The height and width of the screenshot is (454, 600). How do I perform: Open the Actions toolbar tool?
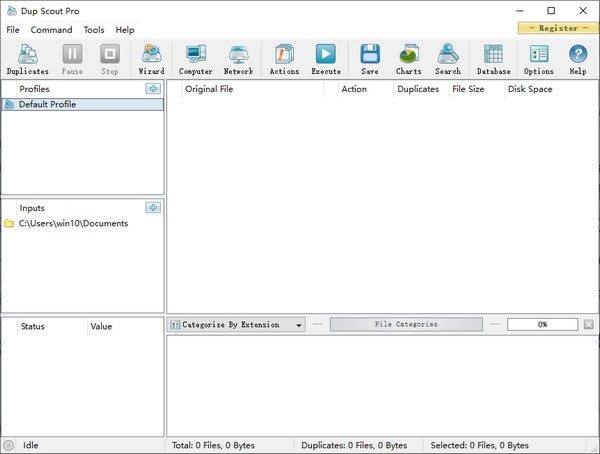[x=284, y=59]
